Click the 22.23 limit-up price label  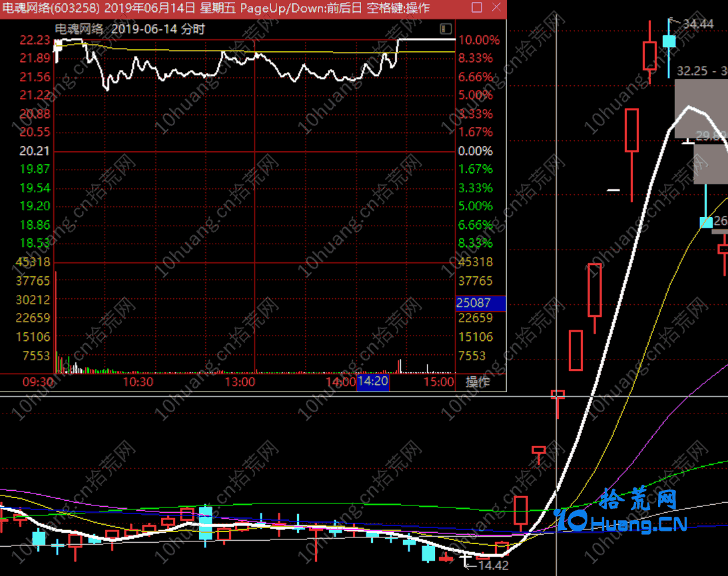tap(35, 41)
